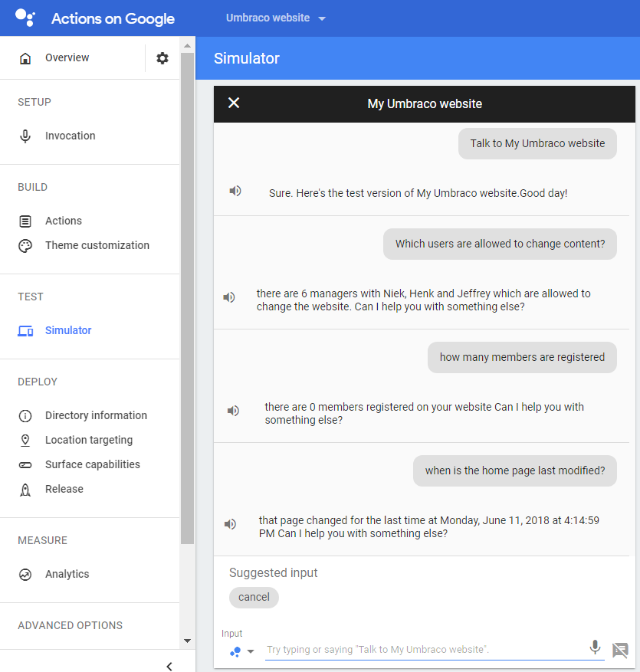This screenshot has height=672, width=640.
Task: Close My Umbraco website conversation with X
Action: click(234, 103)
